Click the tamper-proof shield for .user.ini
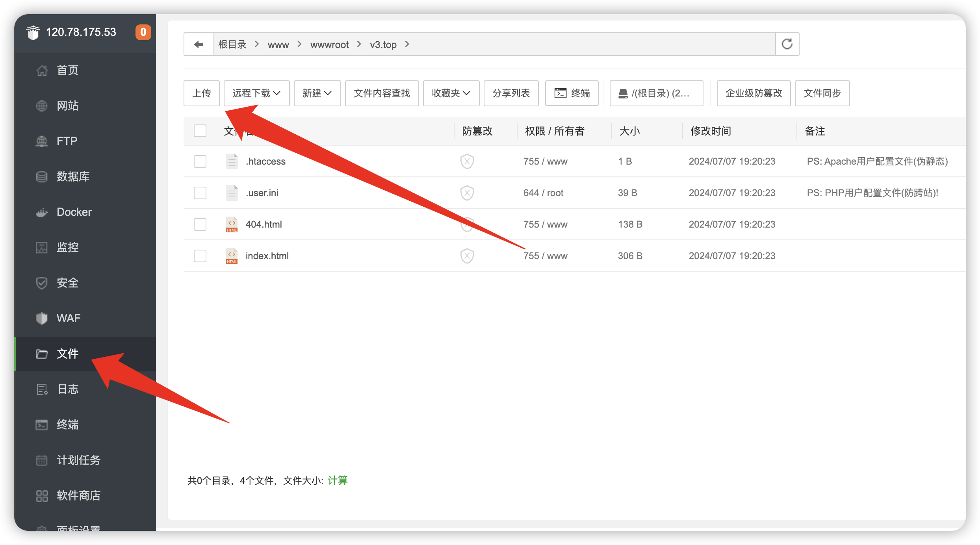Viewport: 980px width, 545px height. coord(467,193)
